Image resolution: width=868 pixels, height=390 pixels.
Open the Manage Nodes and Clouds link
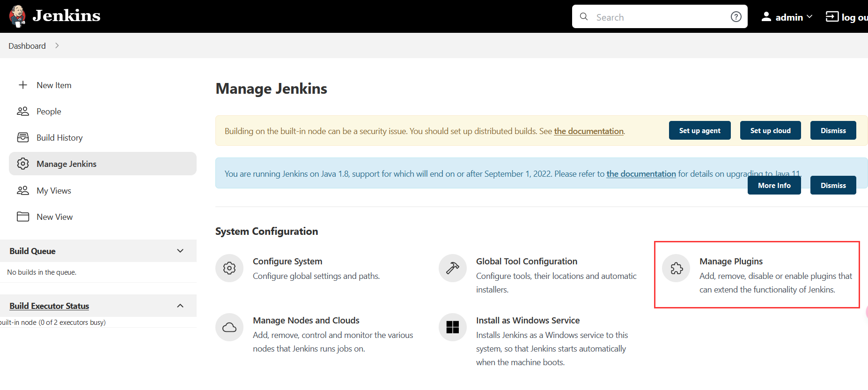pyautogui.click(x=306, y=321)
